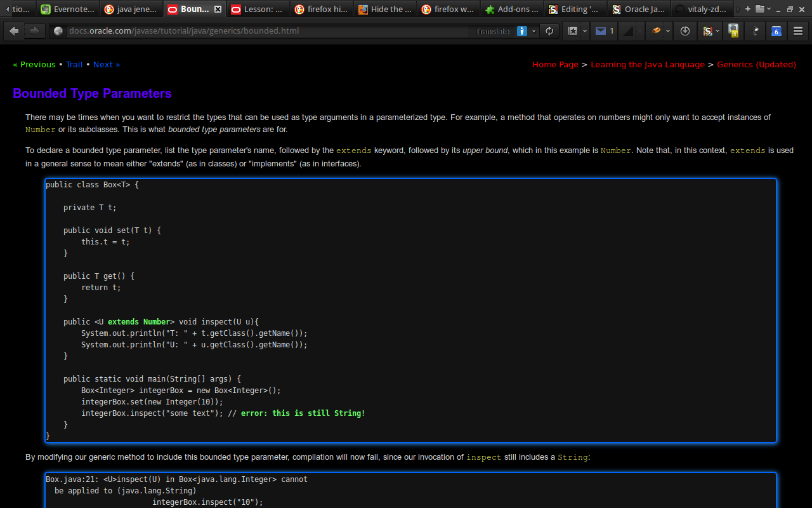The height and width of the screenshot is (508, 812).
Task: Click the refresh/sync toolbar icon
Action: pos(549,30)
